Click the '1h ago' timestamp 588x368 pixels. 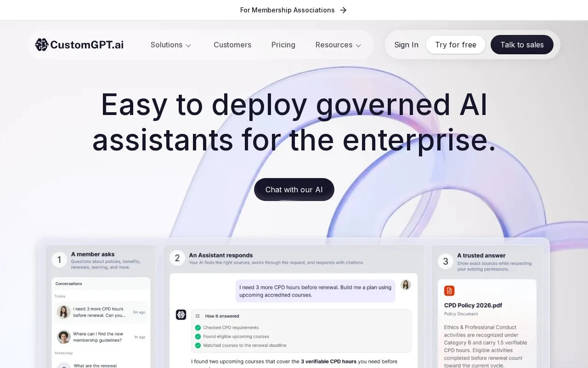click(x=140, y=337)
